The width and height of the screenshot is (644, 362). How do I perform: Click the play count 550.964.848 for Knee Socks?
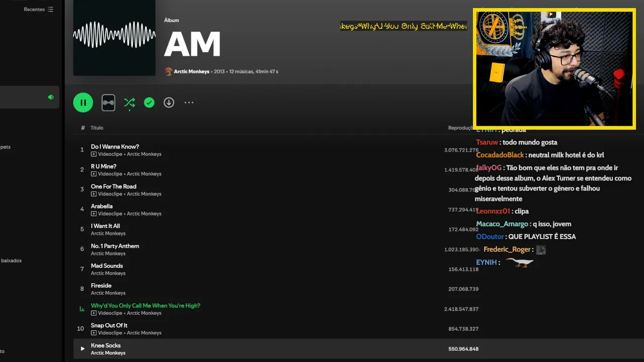[463, 349]
